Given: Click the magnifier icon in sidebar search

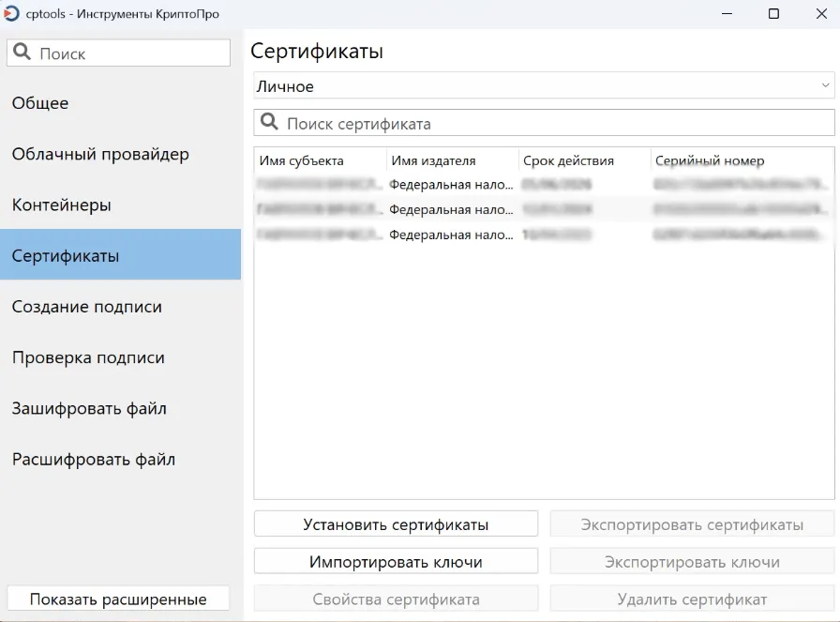Looking at the screenshot, I should click(x=22, y=53).
